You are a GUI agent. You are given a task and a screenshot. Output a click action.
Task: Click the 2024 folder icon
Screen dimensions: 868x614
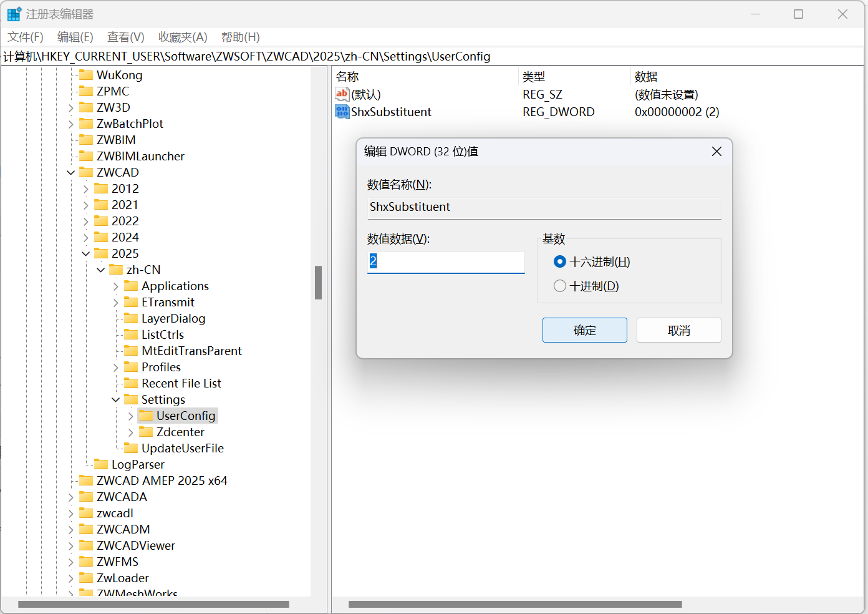tap(101, 237)
